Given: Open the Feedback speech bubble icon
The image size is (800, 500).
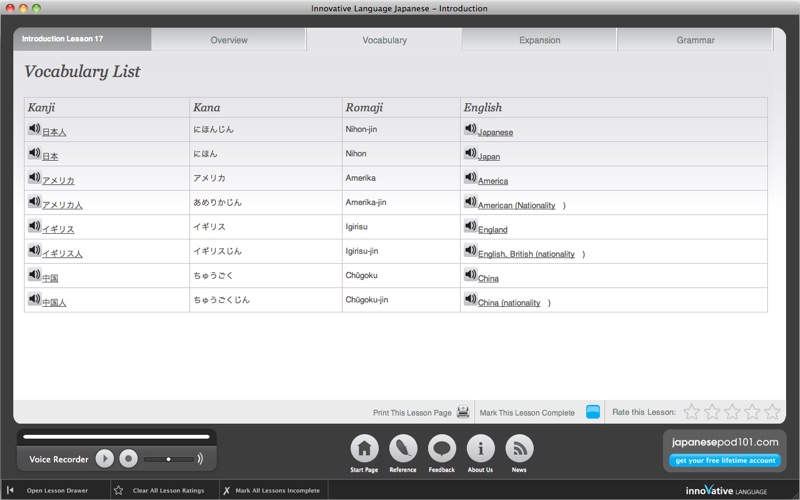Looking at the screenshot, I should [442, 449].
